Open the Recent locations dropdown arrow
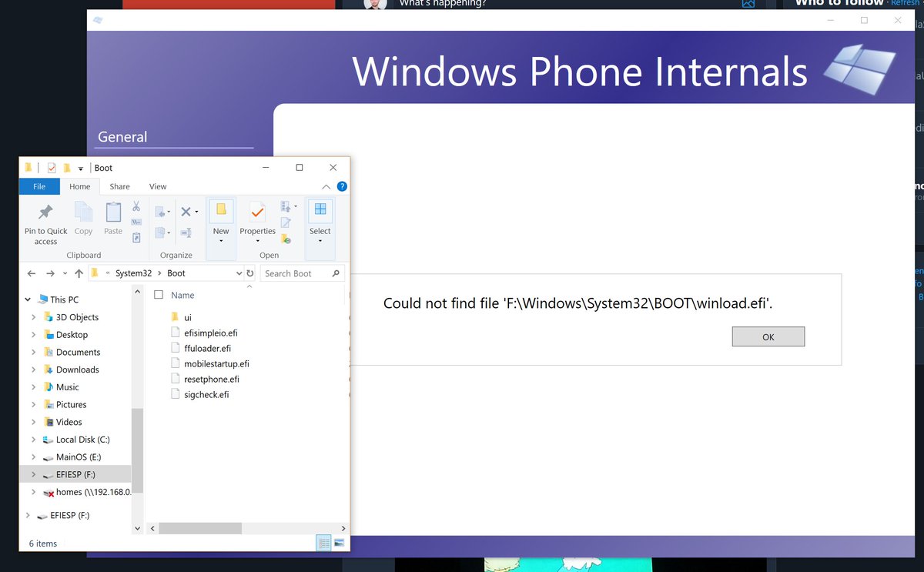924x572 pixels. pos(65,274)
